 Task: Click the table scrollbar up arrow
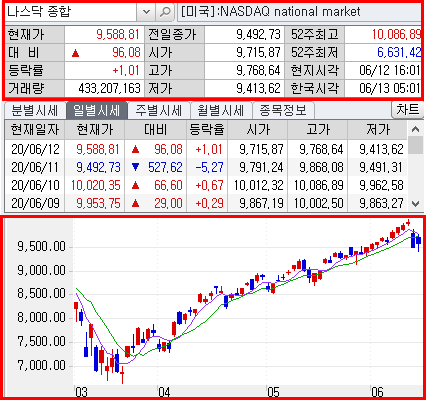coord(415,129)
